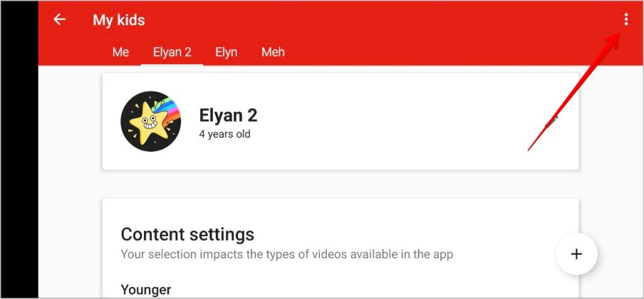
Task: Tap the pencil edit icon on profile card
Action: 552,121
